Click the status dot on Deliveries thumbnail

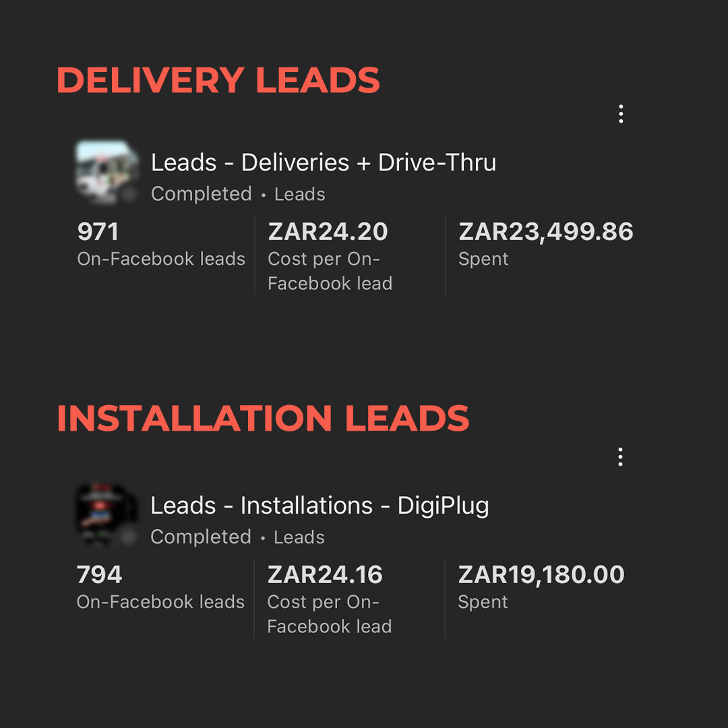129,195
